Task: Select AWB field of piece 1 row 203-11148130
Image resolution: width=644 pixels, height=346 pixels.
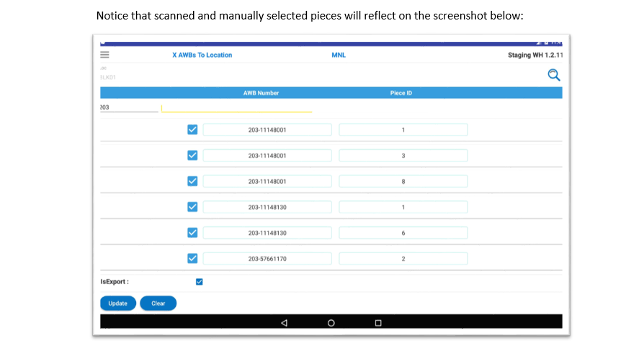Action: click(267, 207)
